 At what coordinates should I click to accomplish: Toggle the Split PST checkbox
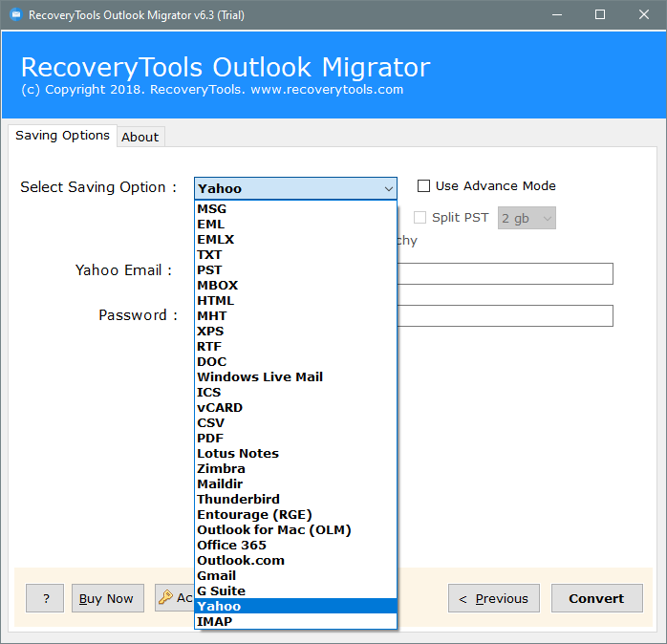pos(420,217)
